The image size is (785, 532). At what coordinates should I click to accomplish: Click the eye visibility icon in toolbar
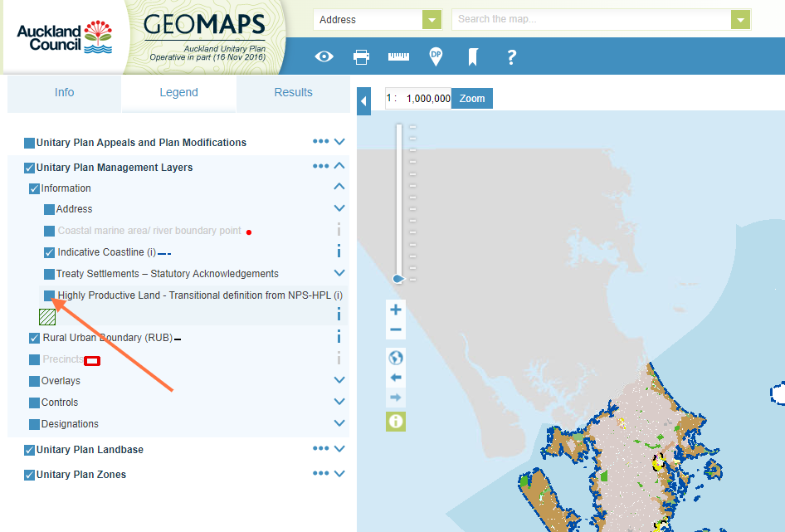(x=324, y=56)
